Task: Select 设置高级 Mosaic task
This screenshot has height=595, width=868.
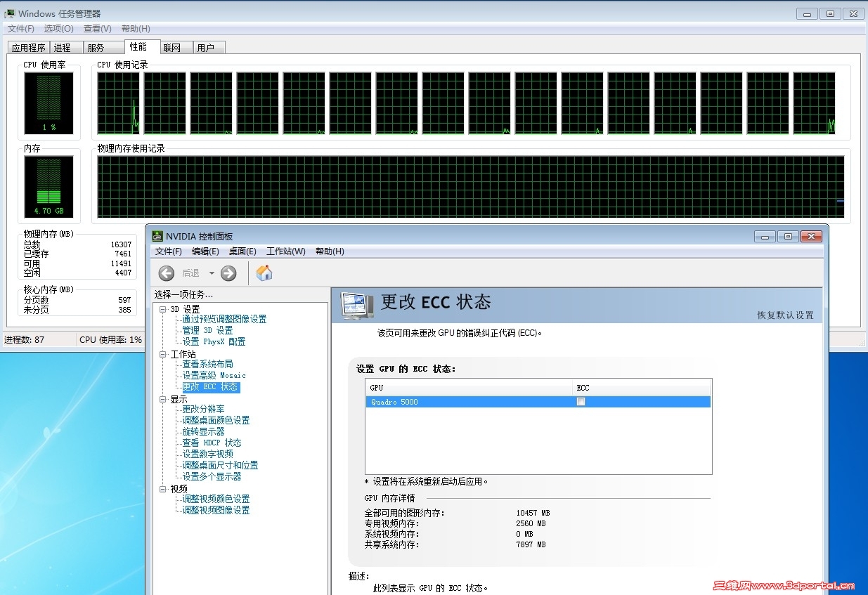Action: click(214, 375)
